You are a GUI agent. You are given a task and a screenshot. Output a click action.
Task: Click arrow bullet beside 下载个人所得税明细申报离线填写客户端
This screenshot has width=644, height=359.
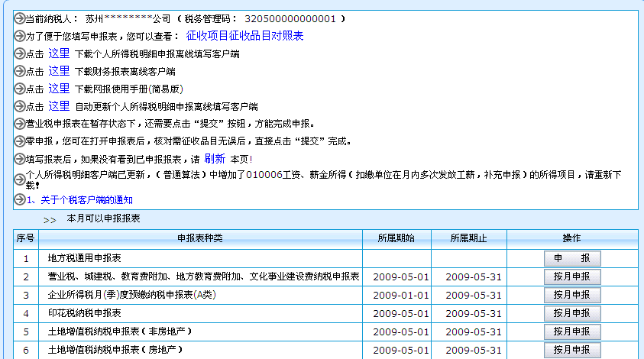click(19, 53)
